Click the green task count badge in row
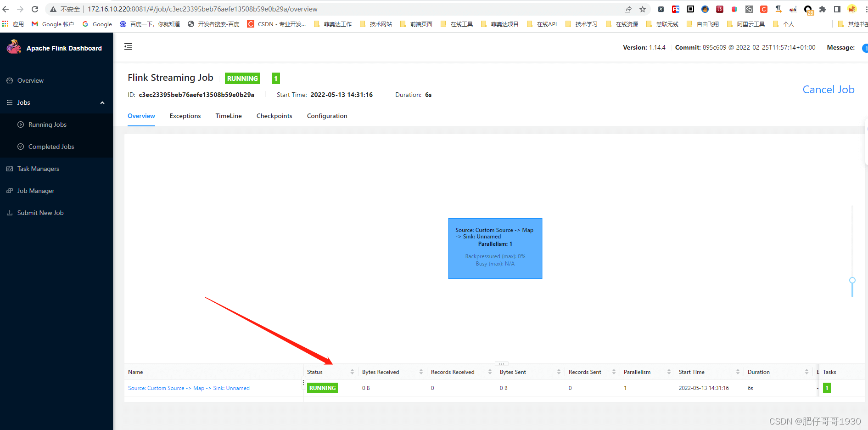This screenshot has width=868, height=430. pos(827,388)
